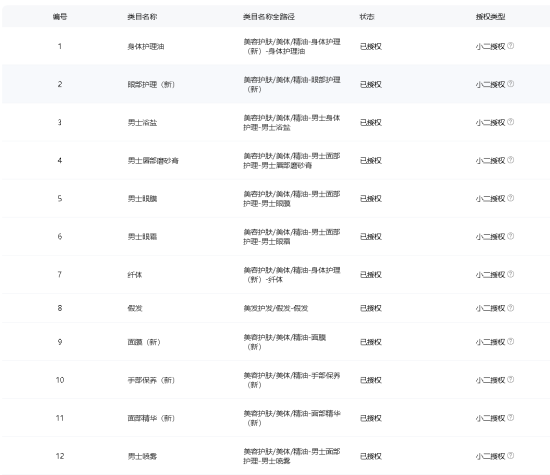550x475 pixels.
Task: Click help icon beside 小二授权 in row 2
Action: coord(511,83)
